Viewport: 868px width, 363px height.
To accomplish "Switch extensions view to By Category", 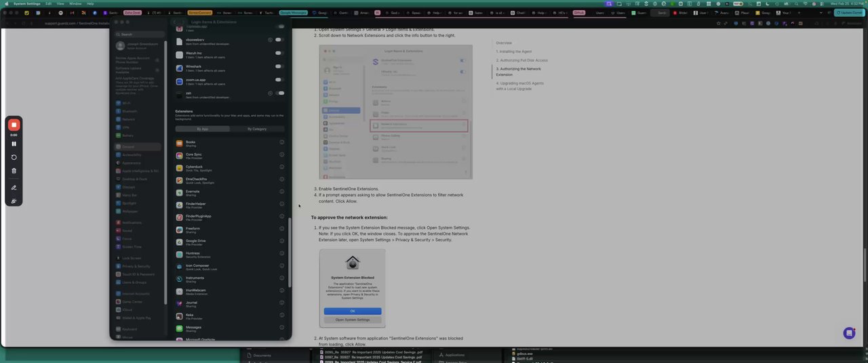I will pyautogui.click(x=257, y=129).
